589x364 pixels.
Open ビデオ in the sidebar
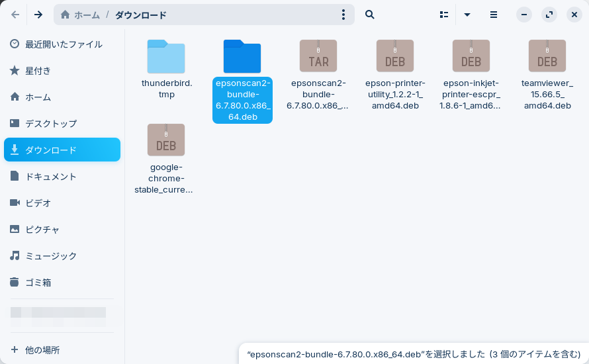point(62,203)
